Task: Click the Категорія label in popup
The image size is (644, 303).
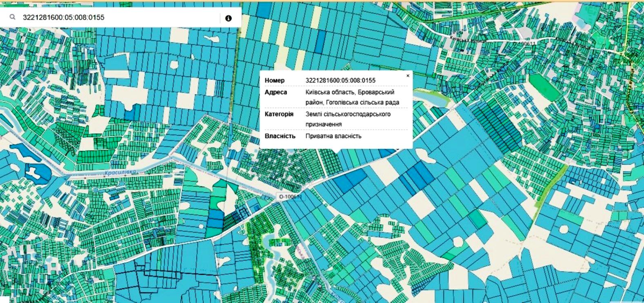Action: (x=279, y=114)
